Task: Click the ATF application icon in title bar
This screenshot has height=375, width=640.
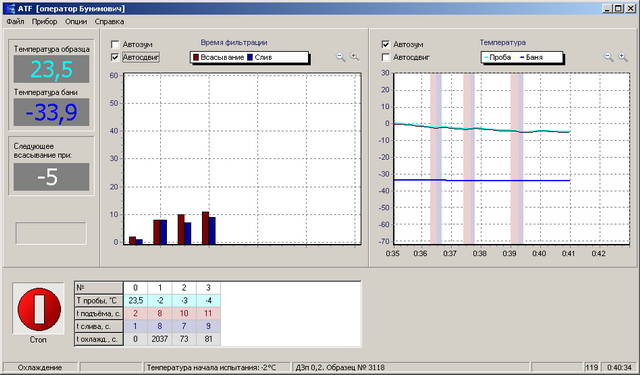Action: tap(9, 8)
